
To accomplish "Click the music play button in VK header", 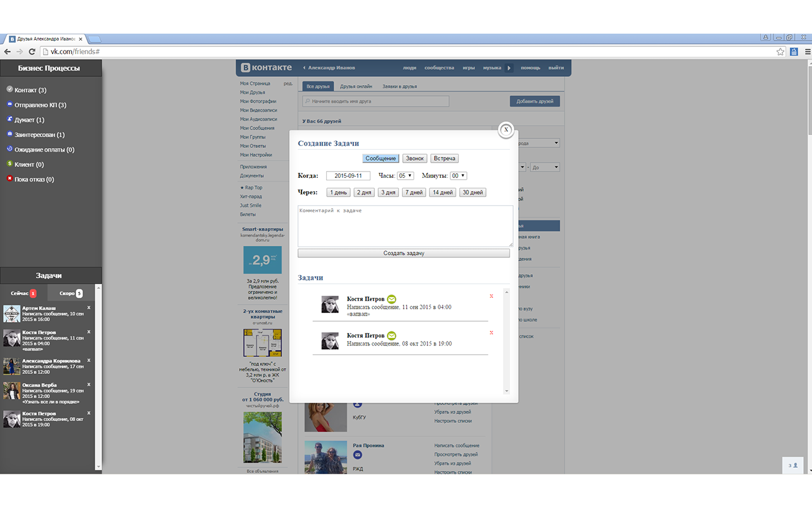I will coord(509,68).
